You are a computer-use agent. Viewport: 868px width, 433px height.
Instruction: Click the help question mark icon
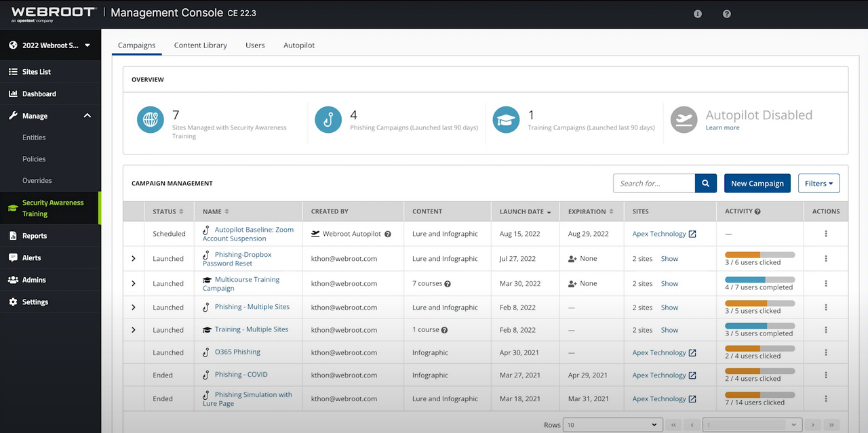pyautogui.click(x=726, y=14)
